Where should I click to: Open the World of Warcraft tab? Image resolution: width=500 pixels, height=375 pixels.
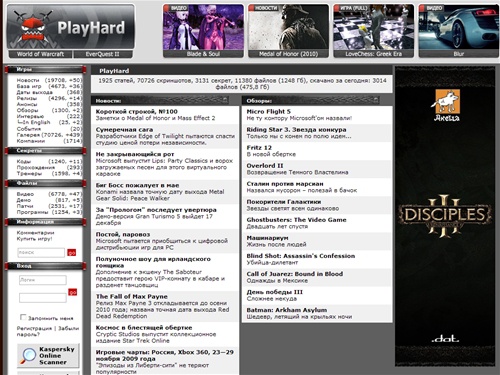point(40,54)
